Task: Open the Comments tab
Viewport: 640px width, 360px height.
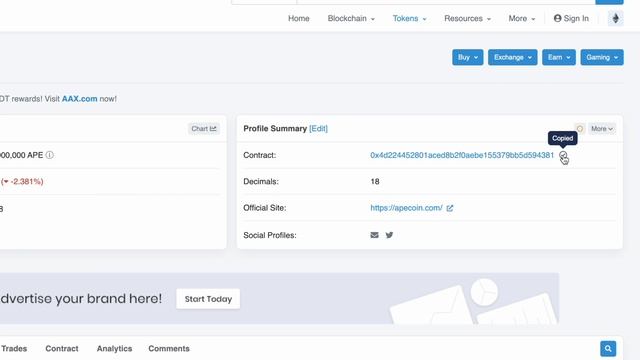Action: (169, 349)
